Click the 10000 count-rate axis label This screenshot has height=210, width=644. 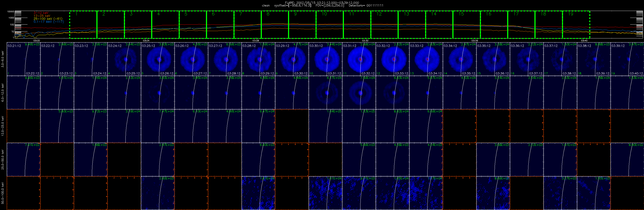tap(11, 12)
